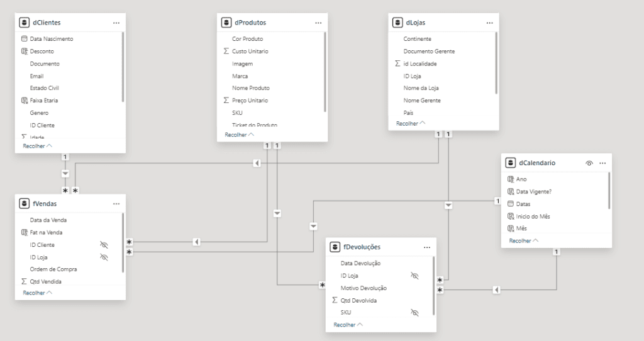644x341 pixels.
Task: Collapse the dProdutos table with Recolher
Action: [240, 134]
